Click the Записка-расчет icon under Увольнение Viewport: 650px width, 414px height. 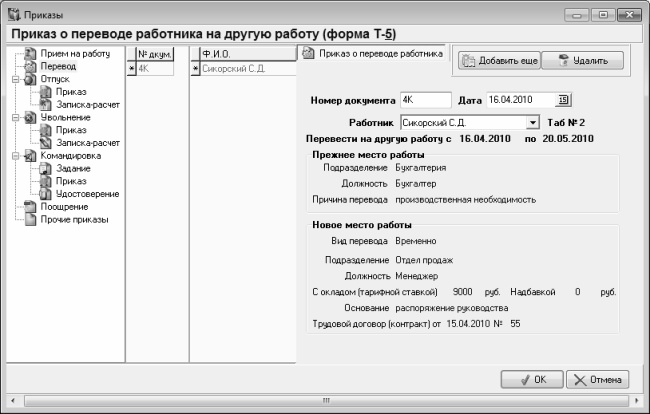46,143
